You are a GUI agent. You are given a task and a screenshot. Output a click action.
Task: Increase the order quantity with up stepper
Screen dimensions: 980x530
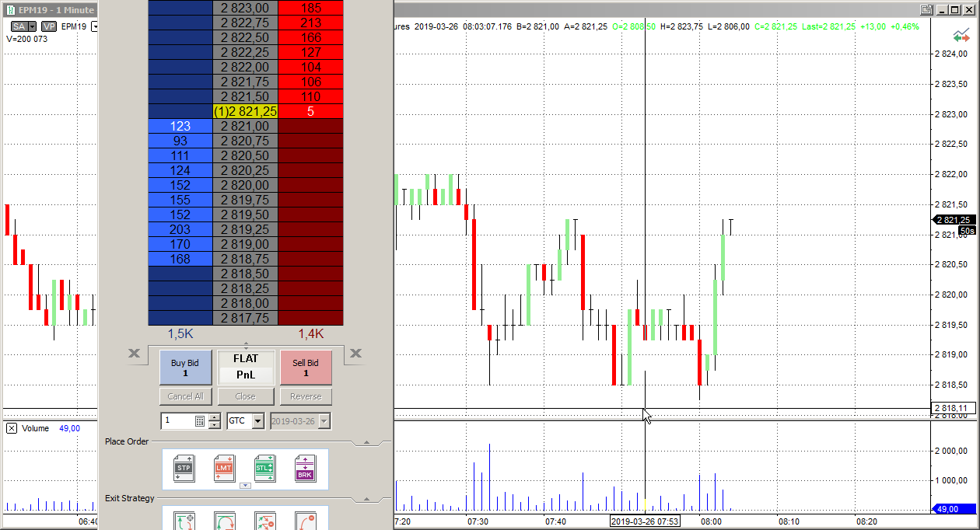[x=215, y=417]
